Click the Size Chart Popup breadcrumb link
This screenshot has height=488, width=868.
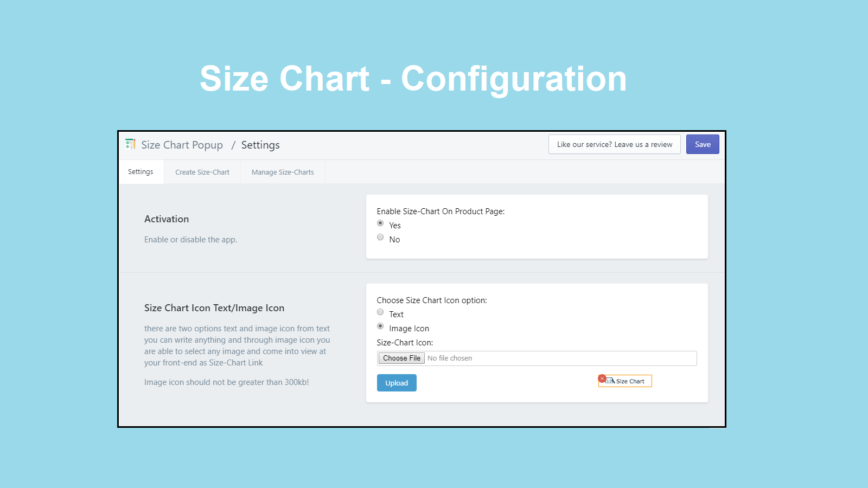(x=182, y=145)
